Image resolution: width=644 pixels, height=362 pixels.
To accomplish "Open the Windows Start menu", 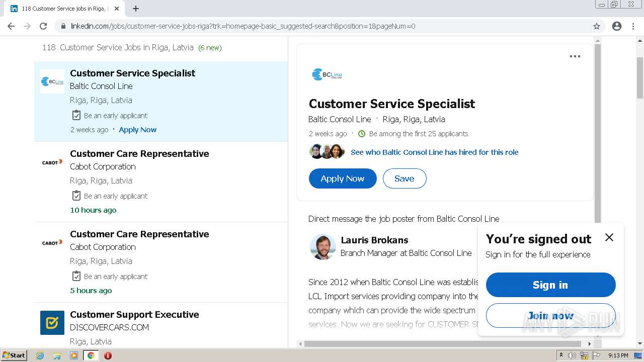I will click(14, 355).
